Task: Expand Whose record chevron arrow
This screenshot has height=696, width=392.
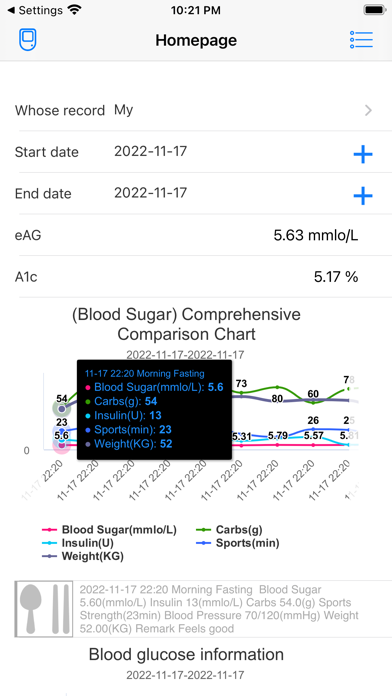Action: 368,111
